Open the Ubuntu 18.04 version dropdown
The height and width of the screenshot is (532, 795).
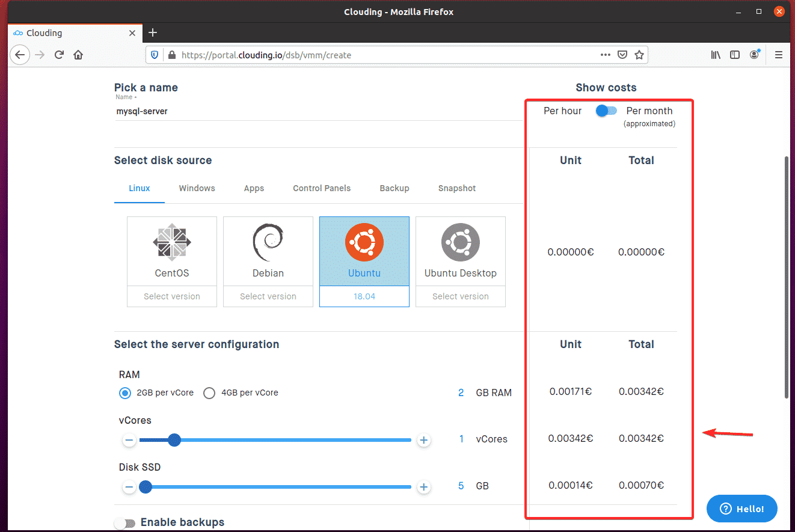pyautogui.click(x=364, y=296)
